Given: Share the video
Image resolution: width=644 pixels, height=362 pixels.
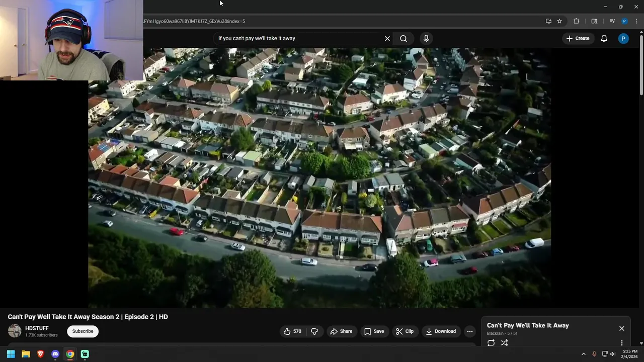Looking at the screenshot, I should pos(341,331).
